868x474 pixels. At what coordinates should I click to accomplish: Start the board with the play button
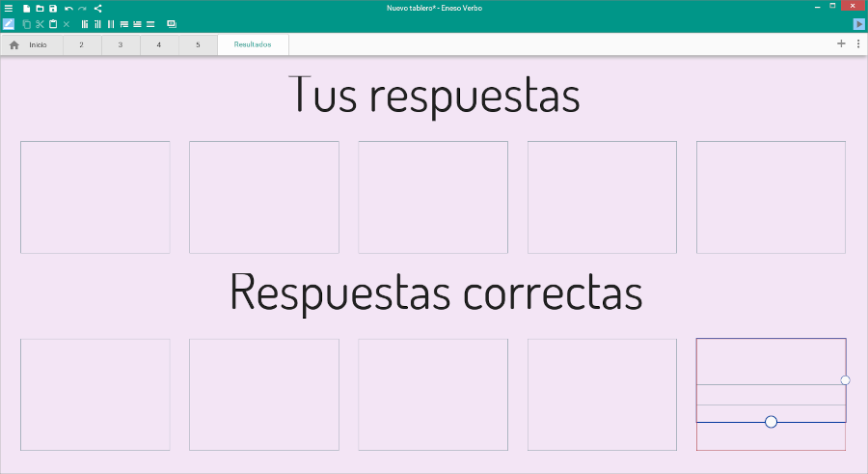click(x=858, y=24)
